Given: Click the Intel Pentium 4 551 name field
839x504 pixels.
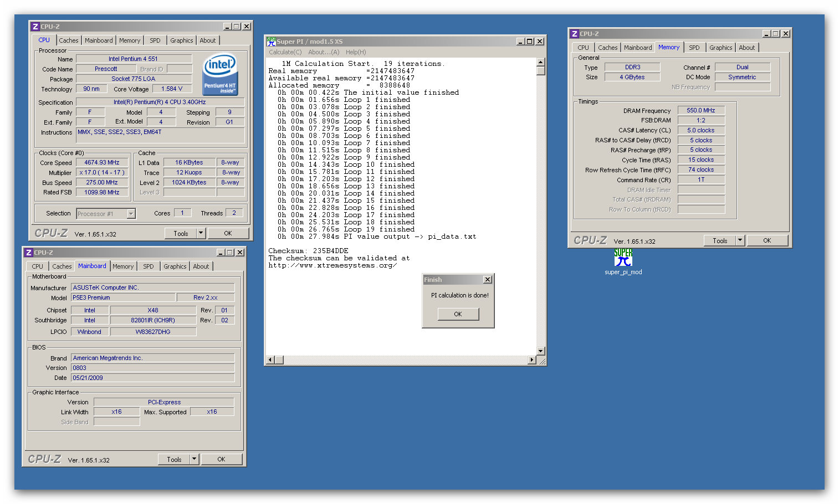Looking at the screenshot, I should pyautogui.click(x=134, y=59).
